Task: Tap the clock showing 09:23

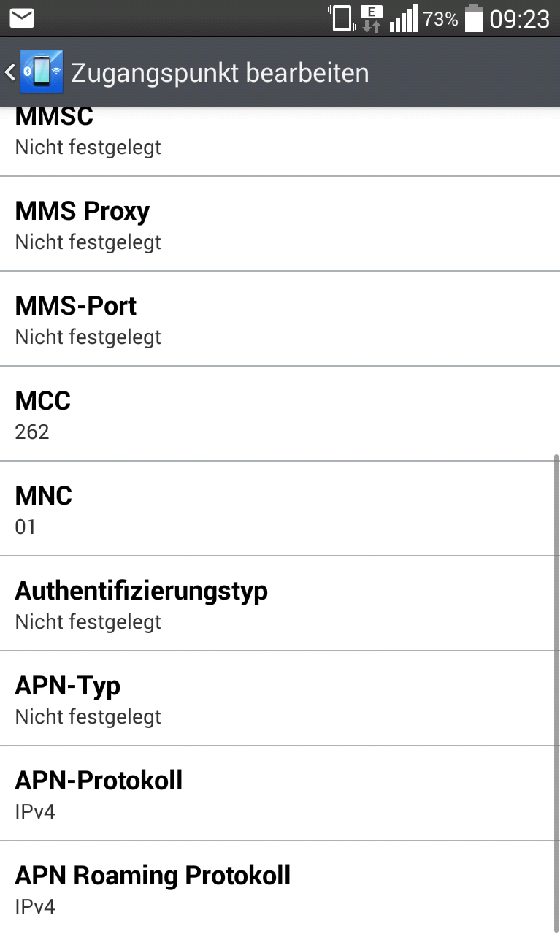Action: coord(519,18)
